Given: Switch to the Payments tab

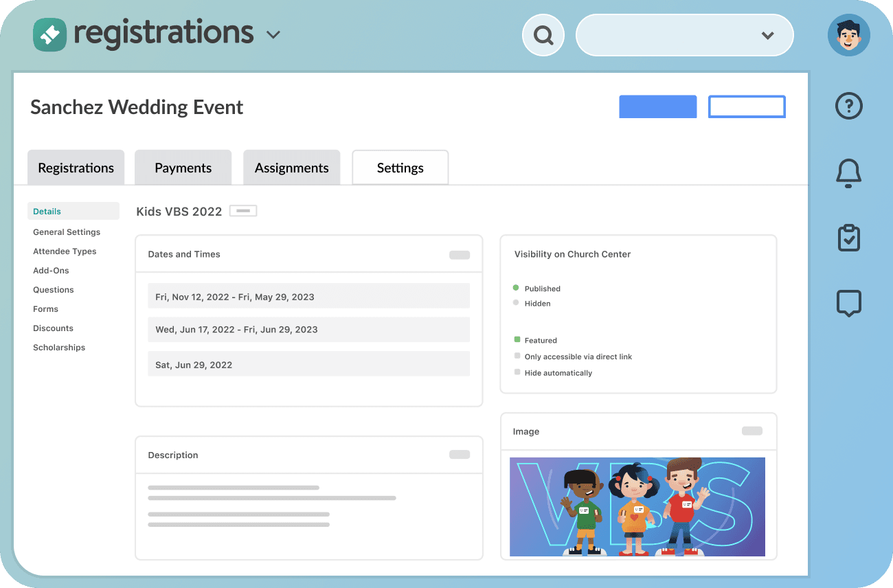Looking at the screenshot, I should (183, 167).
